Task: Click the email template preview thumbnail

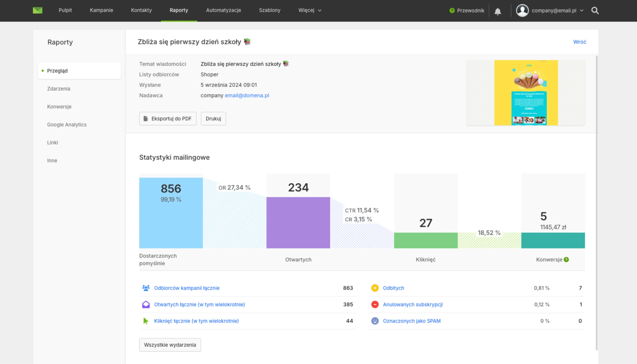Action: pos(526,93)
